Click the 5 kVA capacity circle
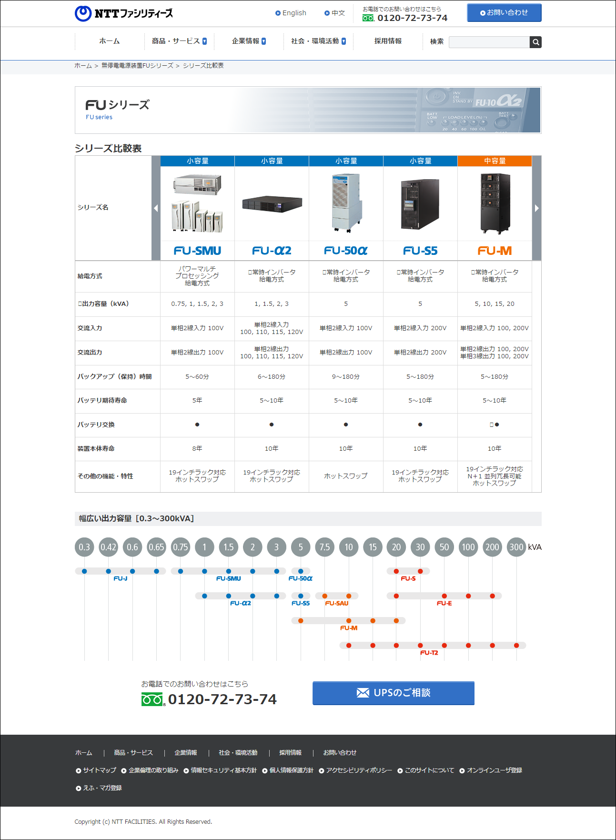Viewport: 616px width, 840px height. click(x=301, y=547)
